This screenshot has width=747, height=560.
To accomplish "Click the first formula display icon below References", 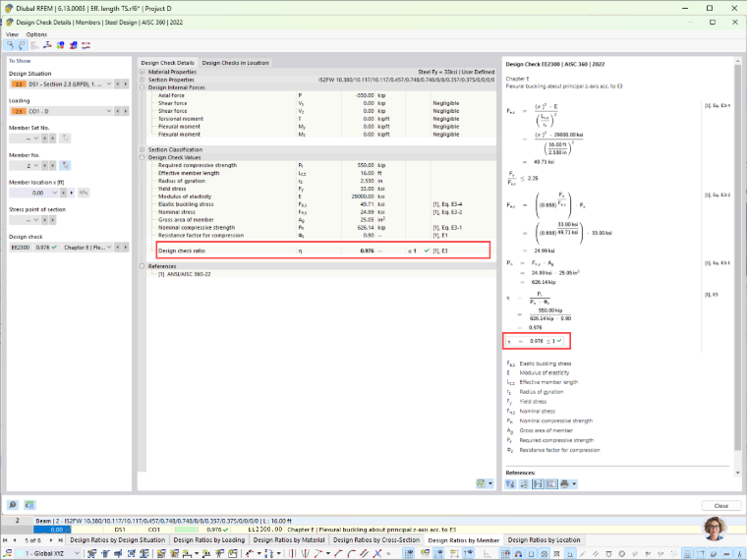I will click(510, 483).
